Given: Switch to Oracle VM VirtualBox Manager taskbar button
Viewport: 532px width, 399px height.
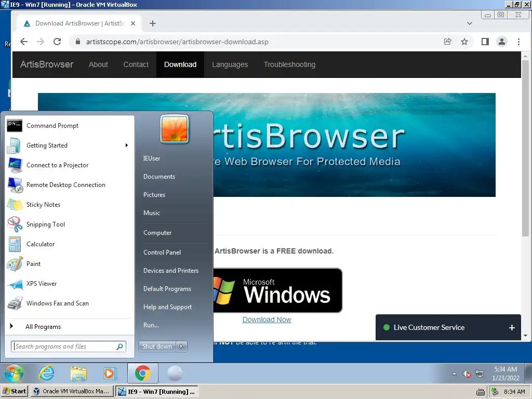Looking at the screenshot, I should tap(72, 391).
